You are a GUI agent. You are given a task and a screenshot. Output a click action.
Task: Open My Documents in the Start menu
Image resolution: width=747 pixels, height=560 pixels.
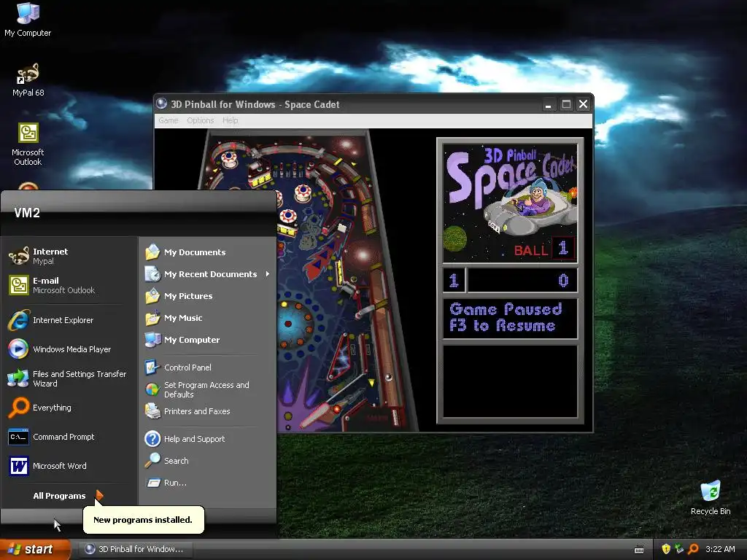(x=208, y=252)
